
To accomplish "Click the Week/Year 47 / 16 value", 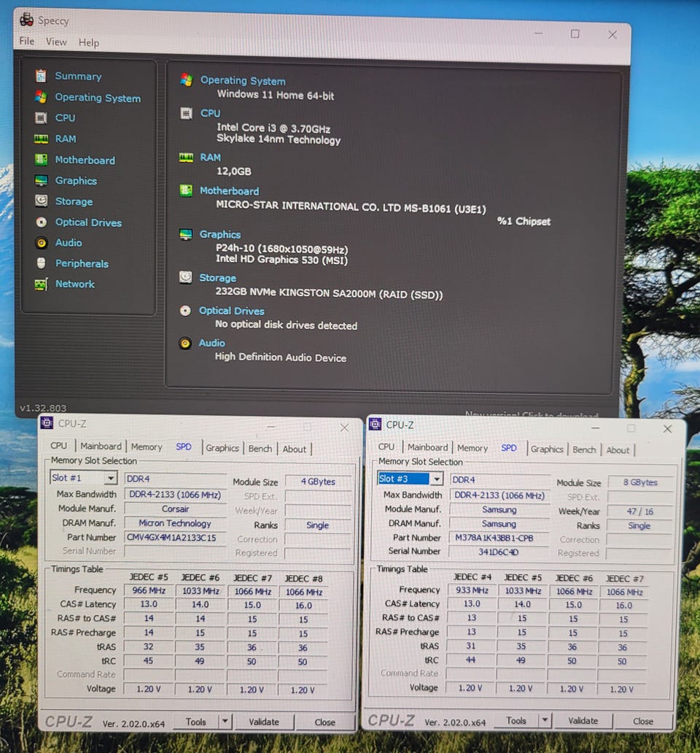I will coord(640,511).
